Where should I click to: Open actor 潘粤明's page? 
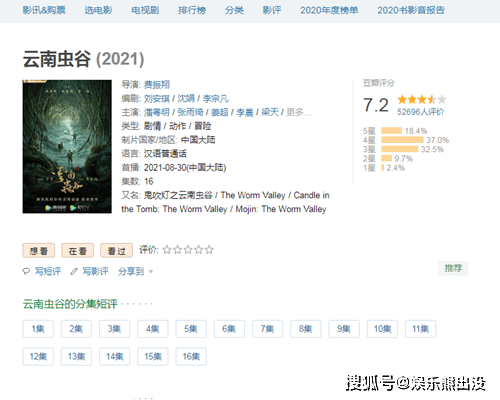157,112
